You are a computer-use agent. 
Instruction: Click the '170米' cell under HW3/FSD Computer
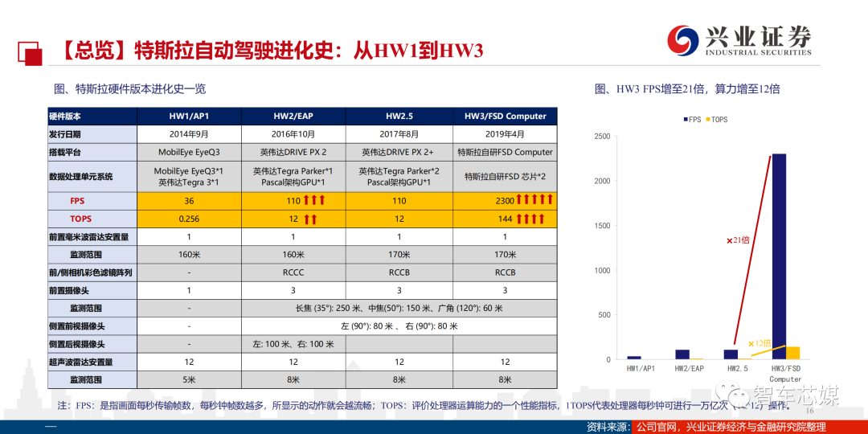click(x=505, y=255)
